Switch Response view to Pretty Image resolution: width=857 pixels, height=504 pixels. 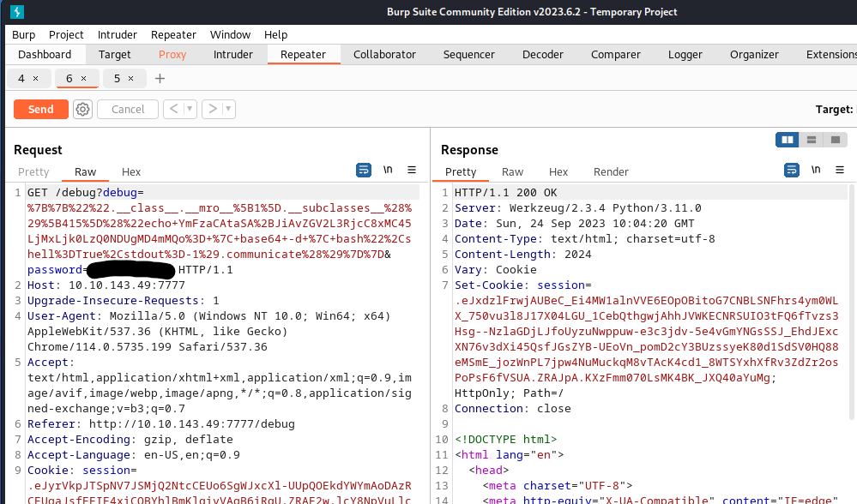(x=461, y=172)
